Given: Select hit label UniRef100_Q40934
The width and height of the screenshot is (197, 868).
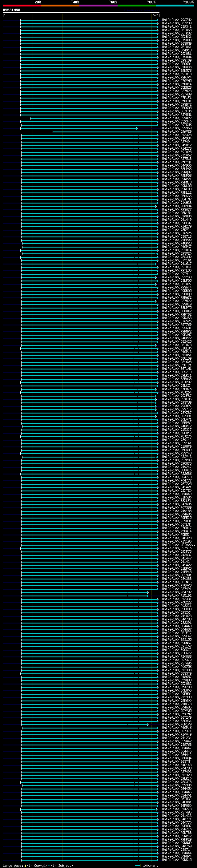Looking at the screenshot, I should tap(177, 139).
